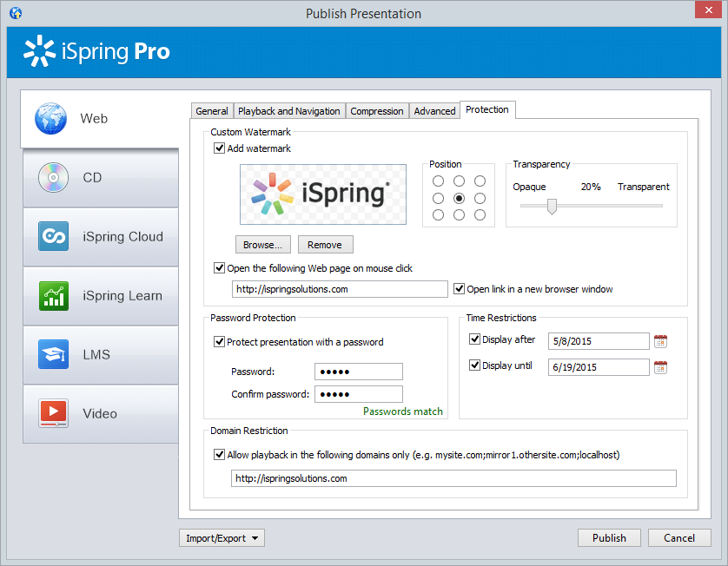This screenshot has width=728, height=566.
Task: Pick the Video play icon
Action: pos(53,413)
